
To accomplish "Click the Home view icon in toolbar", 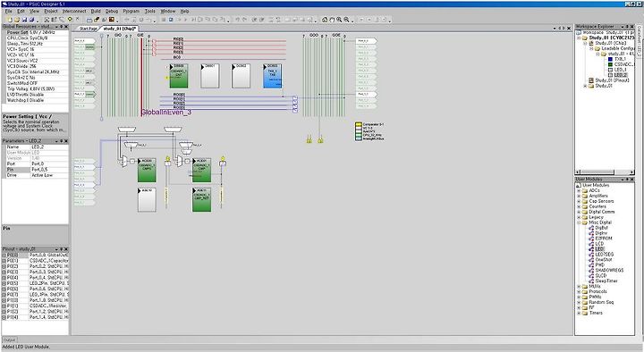I will click(325, 20).
